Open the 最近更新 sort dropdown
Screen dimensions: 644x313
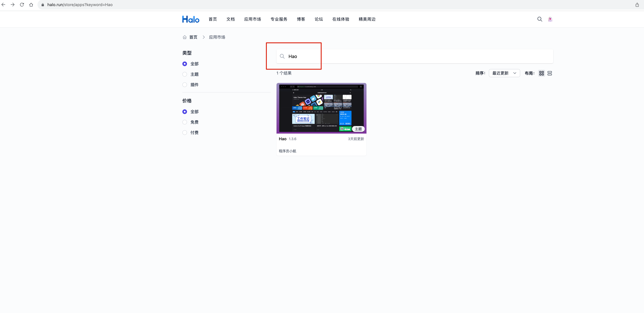tap(504, 73)
